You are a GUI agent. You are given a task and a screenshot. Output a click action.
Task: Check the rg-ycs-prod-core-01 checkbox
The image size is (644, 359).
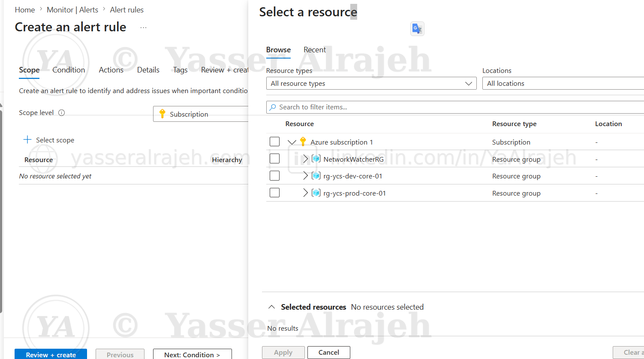tap(274, 193)
